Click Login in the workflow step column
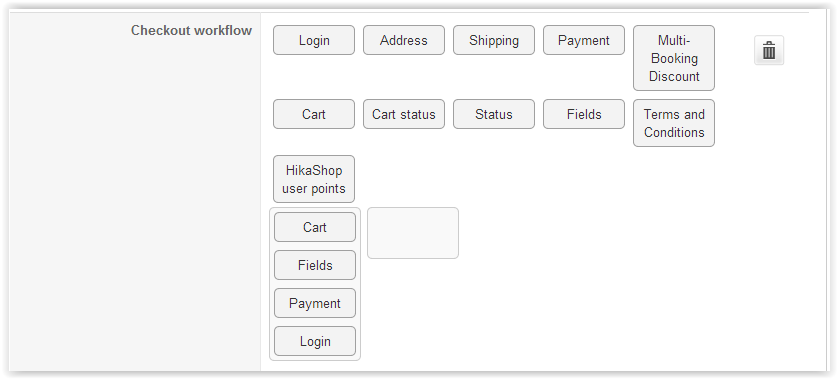The width and height of the screenshot is (838, 379). pos(315,341)
